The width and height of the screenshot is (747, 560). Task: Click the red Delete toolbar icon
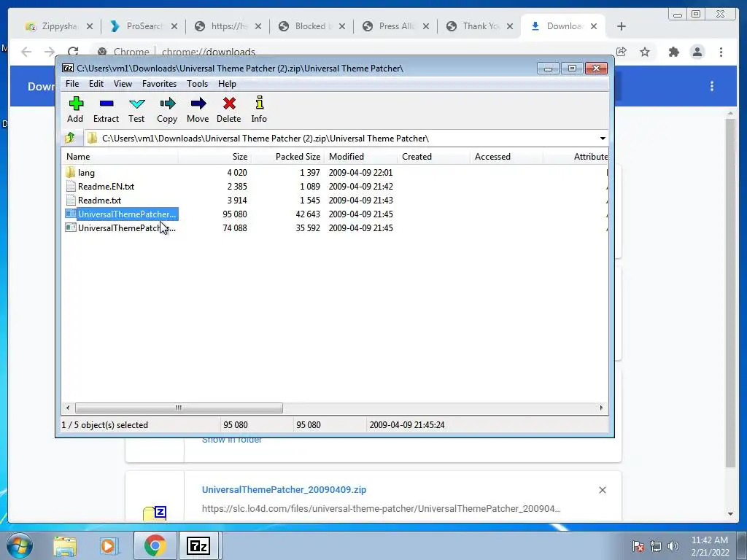pos(228,109)
